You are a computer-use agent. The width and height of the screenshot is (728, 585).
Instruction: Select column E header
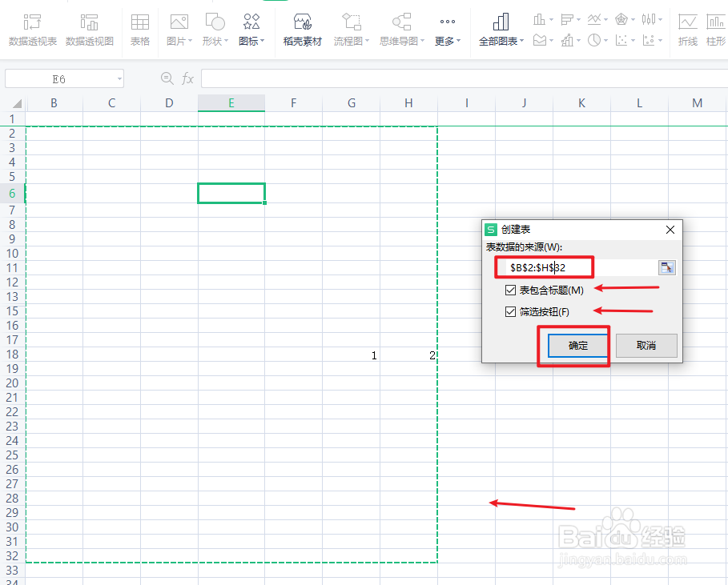click(231, 103)
